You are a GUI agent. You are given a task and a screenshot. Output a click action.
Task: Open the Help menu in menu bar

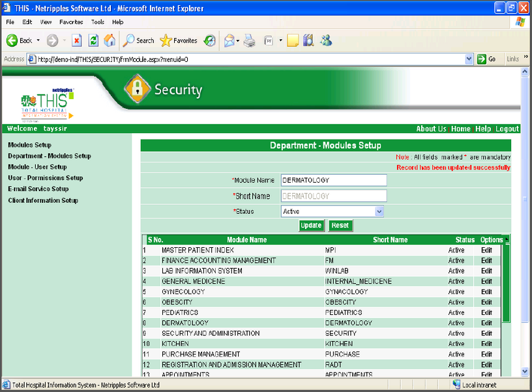click(118, 22)
